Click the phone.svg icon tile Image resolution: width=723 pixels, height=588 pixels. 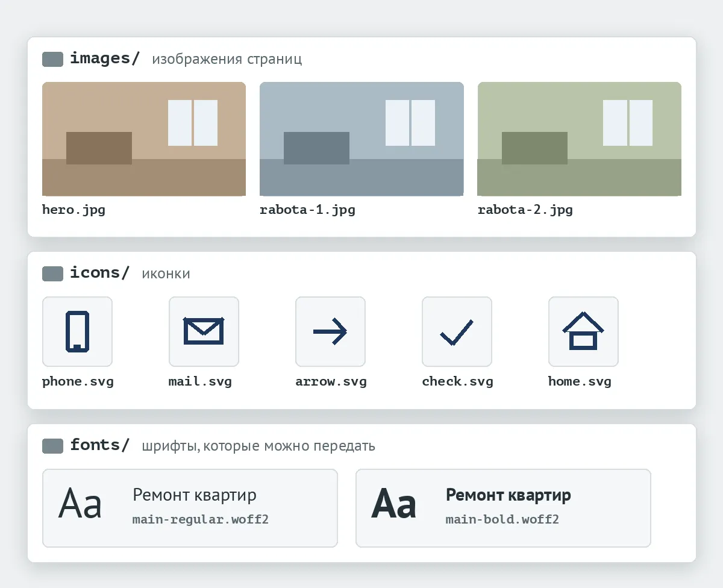[x=77, y=331]
